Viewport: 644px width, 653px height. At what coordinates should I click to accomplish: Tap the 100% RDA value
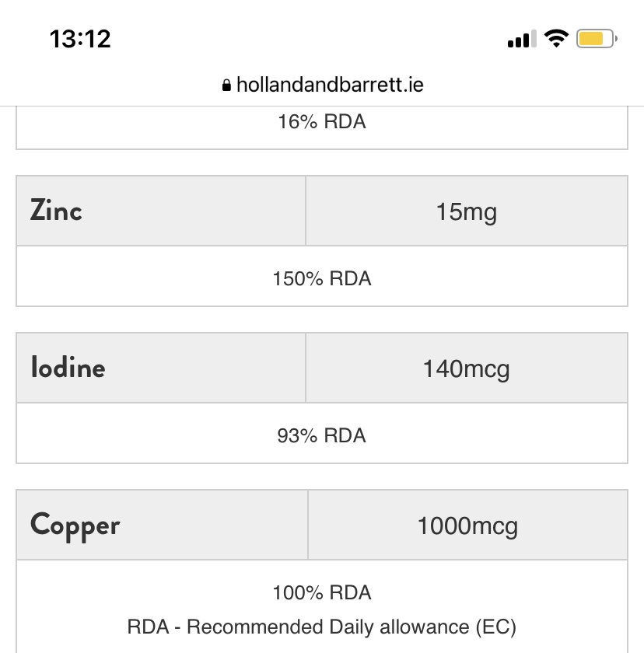point(322,593)
